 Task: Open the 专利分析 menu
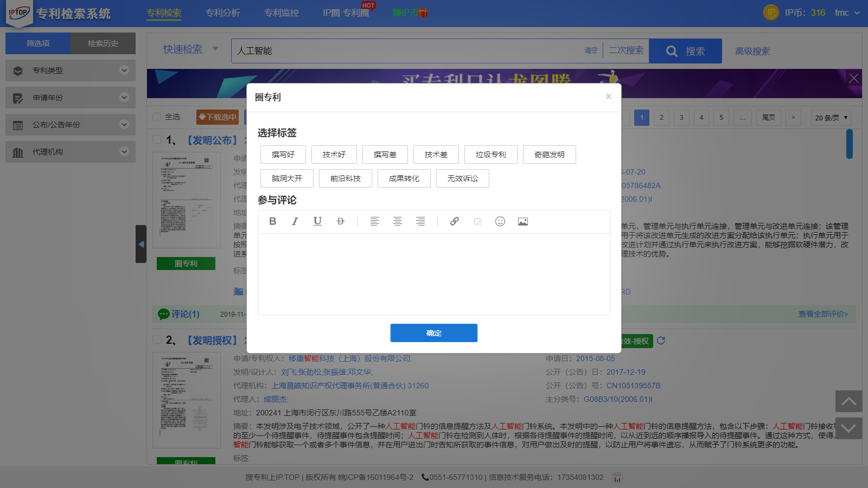tap(223, 12)
